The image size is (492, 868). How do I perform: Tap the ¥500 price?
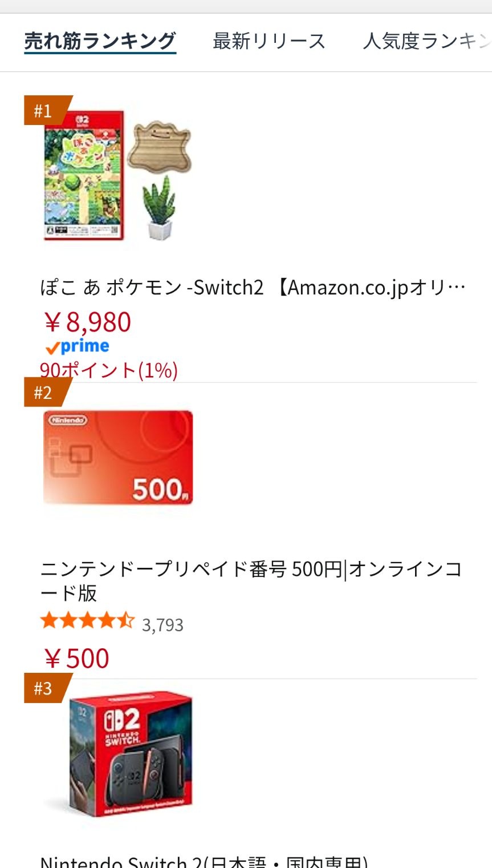(x=76, y=659)
